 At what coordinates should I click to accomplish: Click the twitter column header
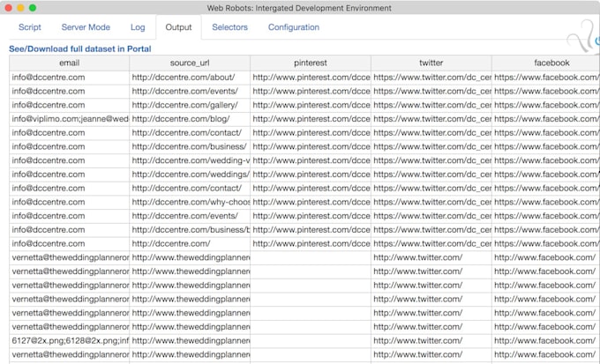[431, 63]
